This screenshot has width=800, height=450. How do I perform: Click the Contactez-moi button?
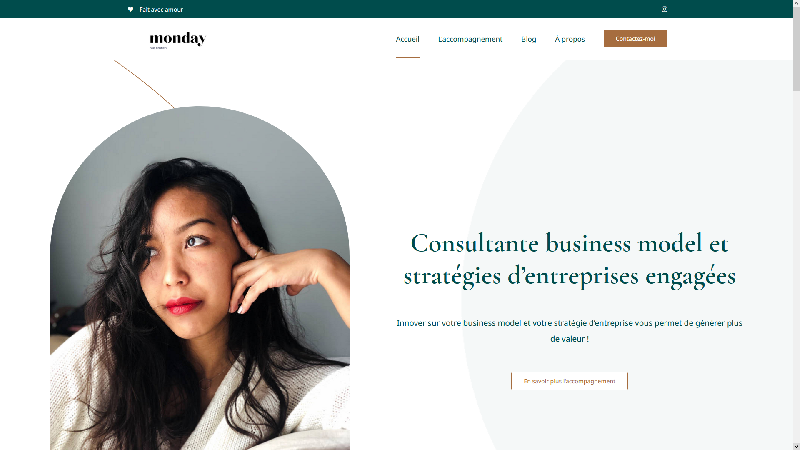point(635,38)
